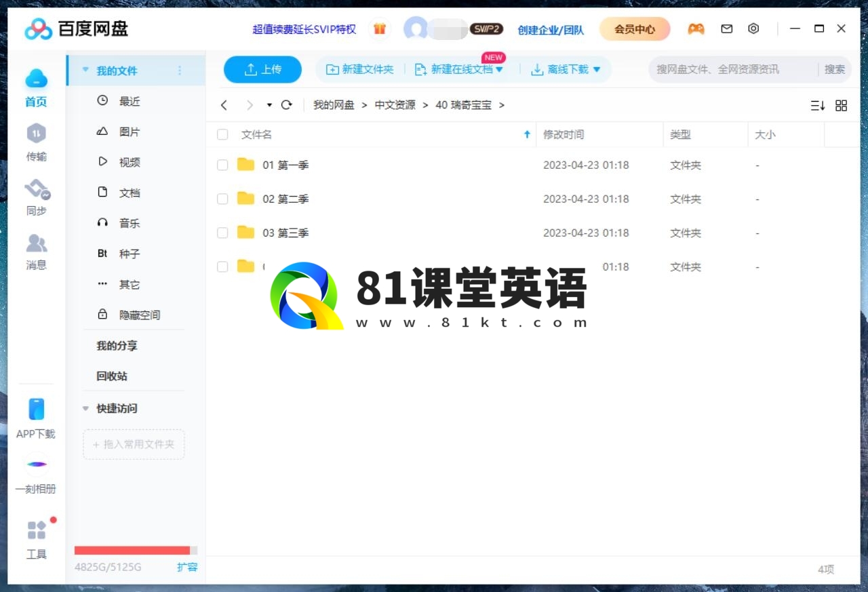
Task: Open the 首页 home sidebar icon
Action: click(36, 79)
